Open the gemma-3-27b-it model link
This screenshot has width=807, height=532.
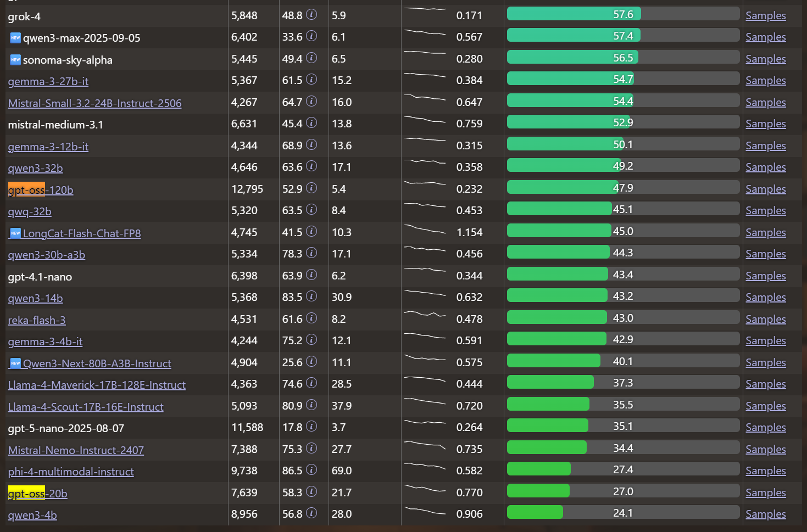point(48,81)
